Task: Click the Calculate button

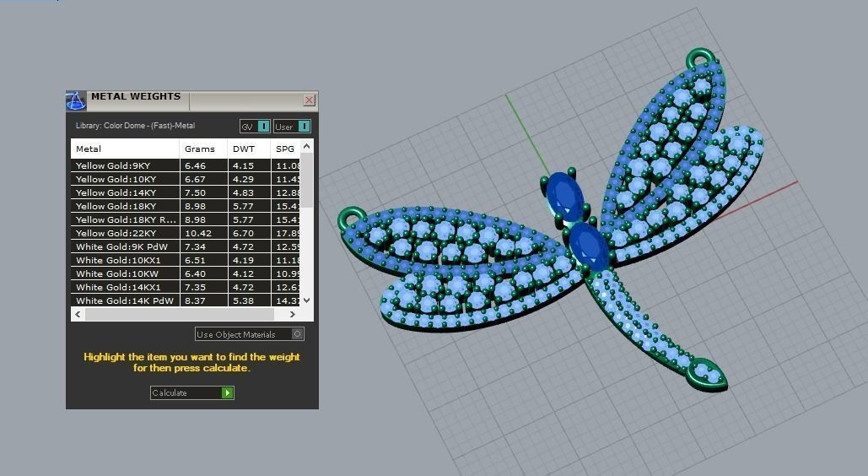Action: coord(192,393)
